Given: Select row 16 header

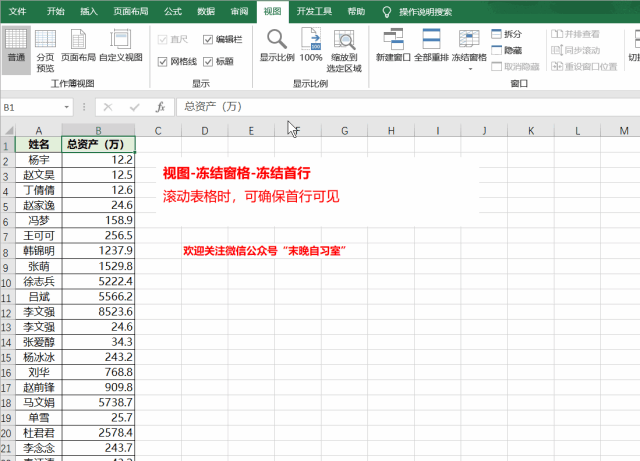Looking at the screenshot, I should click(x=7, y=373).
